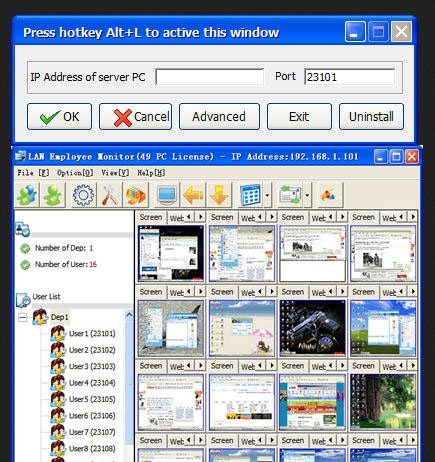Open the wrench and screwdriver tools icon
The image size is (435, 462).
110,195
